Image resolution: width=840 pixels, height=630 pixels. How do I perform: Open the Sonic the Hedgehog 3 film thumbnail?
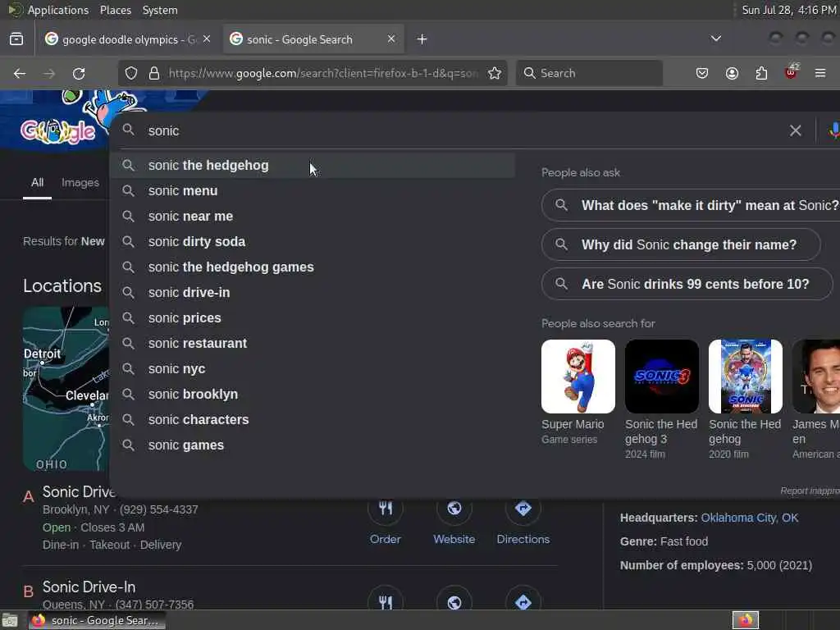point(662,376)
